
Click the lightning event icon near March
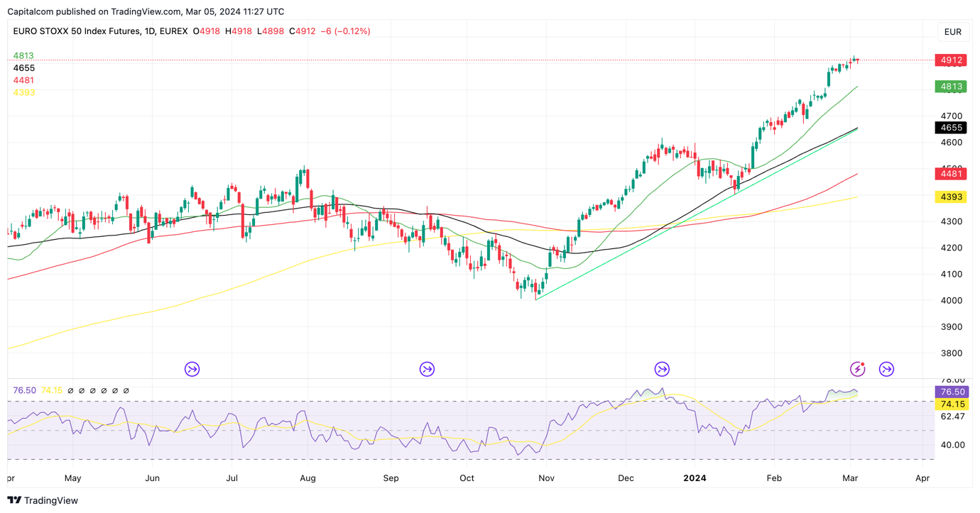pyautogui.click(x=858, y=369)
